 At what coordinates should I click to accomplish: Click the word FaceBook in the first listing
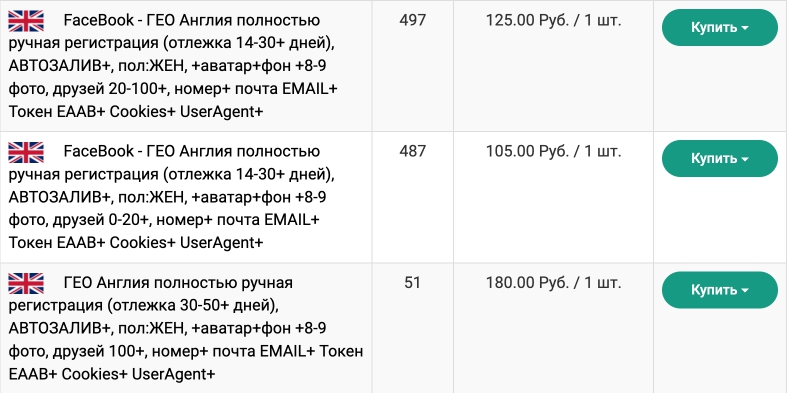(99, 21)
